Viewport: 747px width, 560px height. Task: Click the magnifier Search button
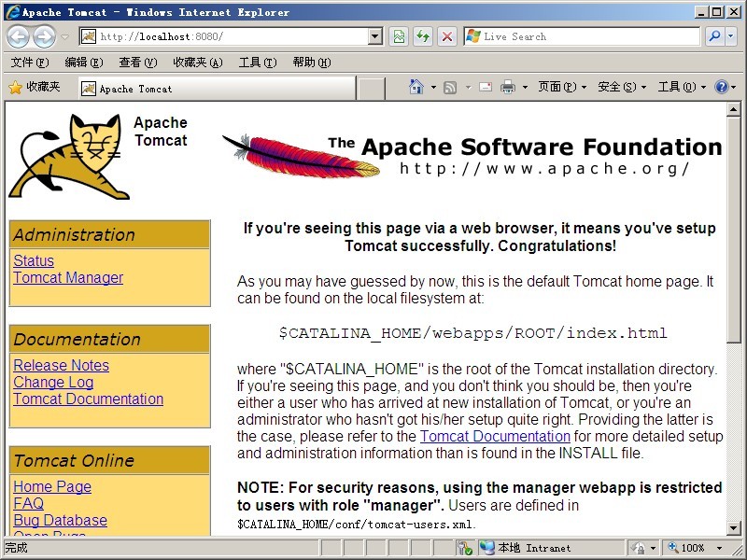tap(714, 36)
